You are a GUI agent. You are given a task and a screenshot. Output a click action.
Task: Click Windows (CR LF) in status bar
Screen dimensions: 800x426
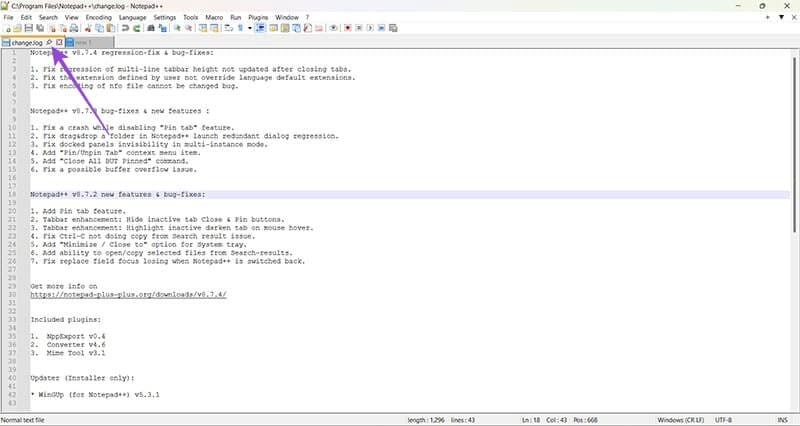pyautogui.click(x=681, y=420)
